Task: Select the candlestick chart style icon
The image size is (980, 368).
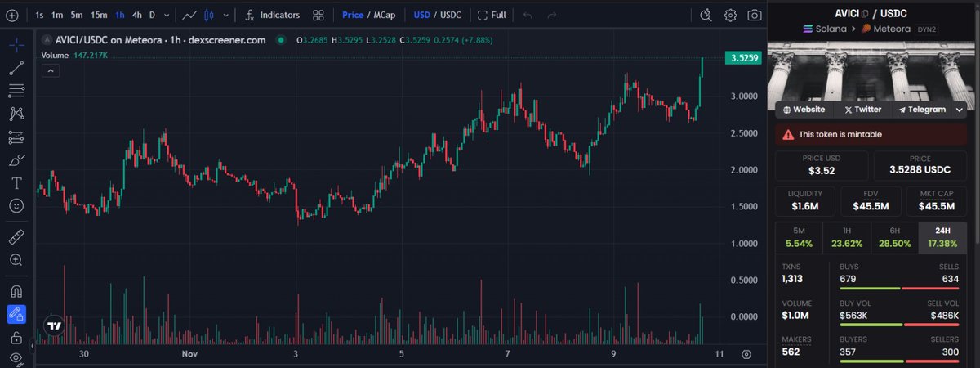Action: [x=209, y=15]
